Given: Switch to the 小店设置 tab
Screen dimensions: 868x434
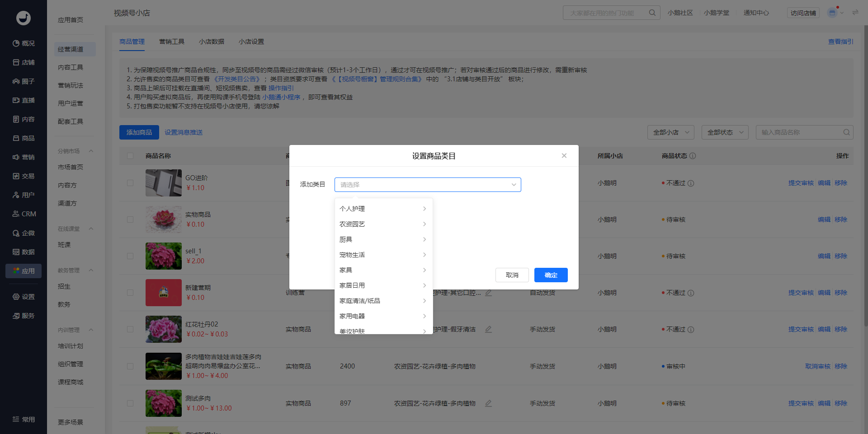Looking at the screenshot, I should coord(251,42).
